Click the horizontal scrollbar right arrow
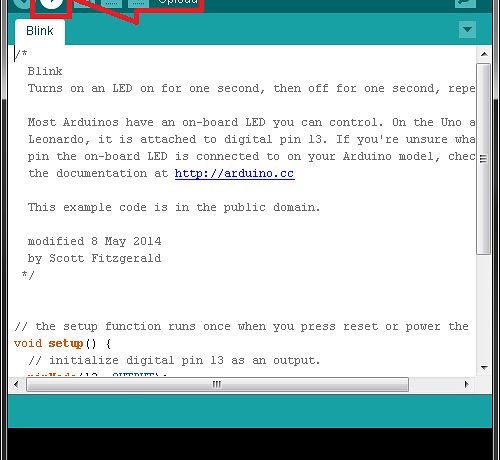 pos(467,384)
